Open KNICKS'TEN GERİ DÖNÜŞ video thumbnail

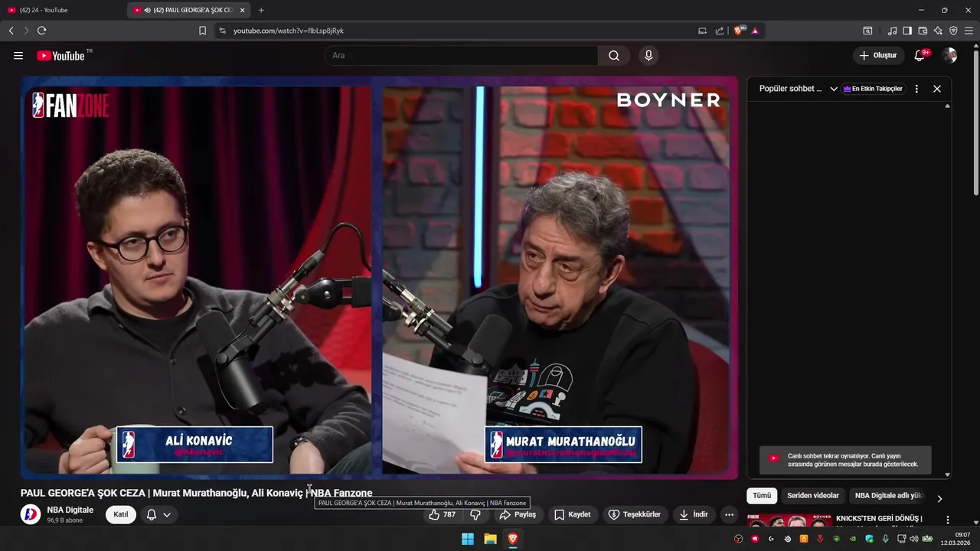(x=789, y=520)
